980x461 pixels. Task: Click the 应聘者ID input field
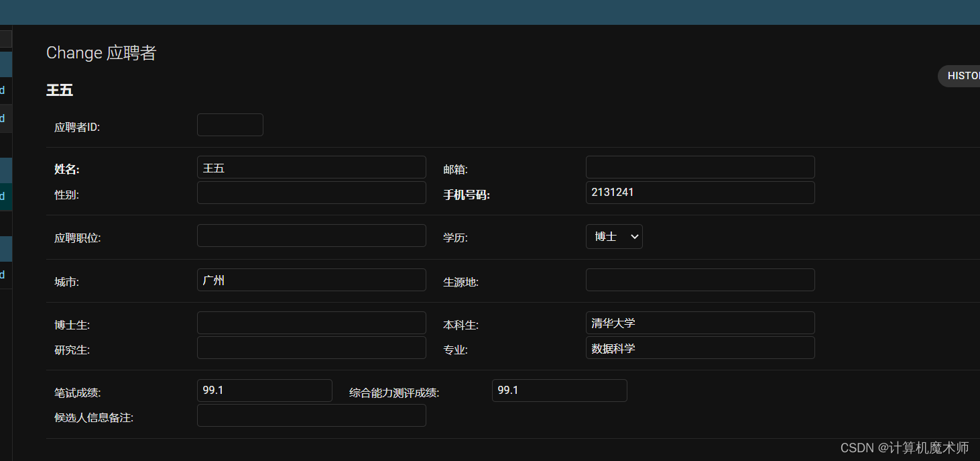(x=230, y=125)
